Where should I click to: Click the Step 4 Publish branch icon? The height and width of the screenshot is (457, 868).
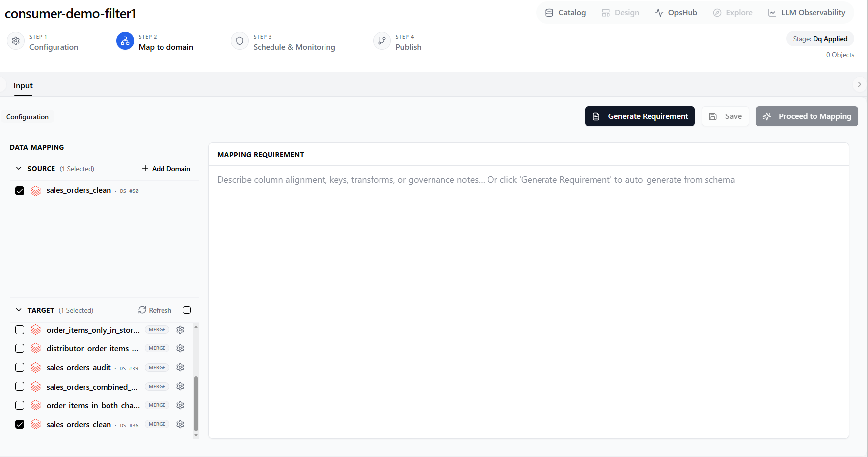click(x=382, y=41)
